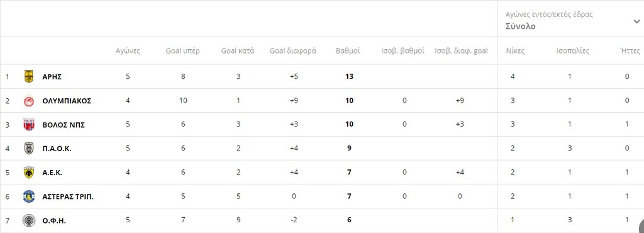Expand the home/away matches dropdown arrow

pos(636,22)
